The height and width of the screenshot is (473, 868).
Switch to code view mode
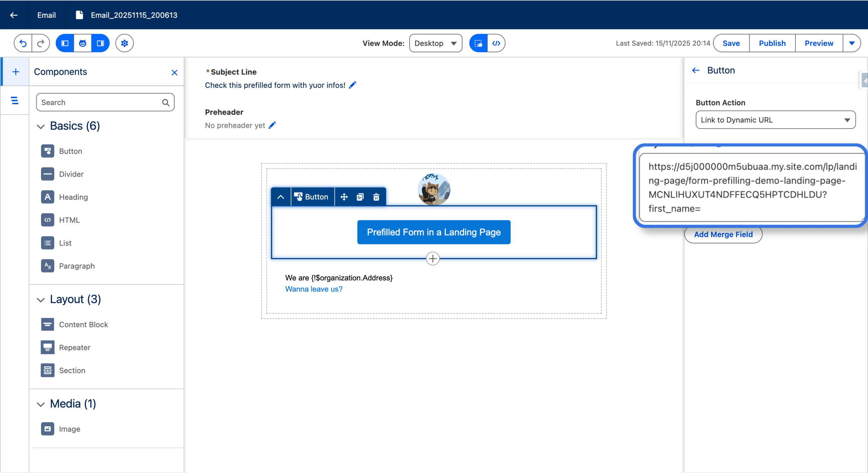pyautogui.click(x=496, y=43)
